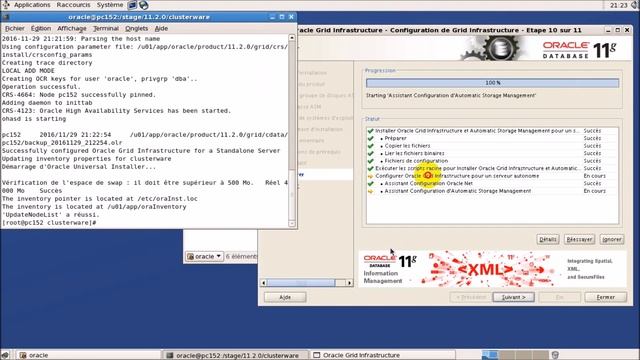Screen dimensions: 640x360
Task: Select the 'Préparer' status row
Action: point(492,138)
